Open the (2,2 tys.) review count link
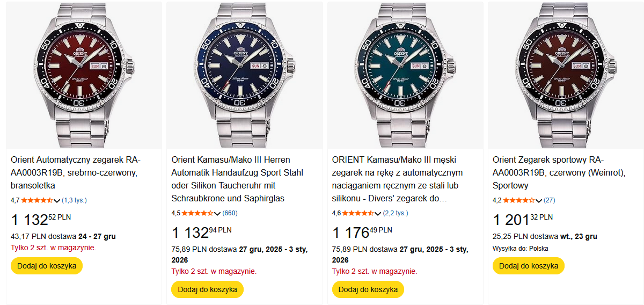Screen dimensions: 644x305 [x=396, y=213]
